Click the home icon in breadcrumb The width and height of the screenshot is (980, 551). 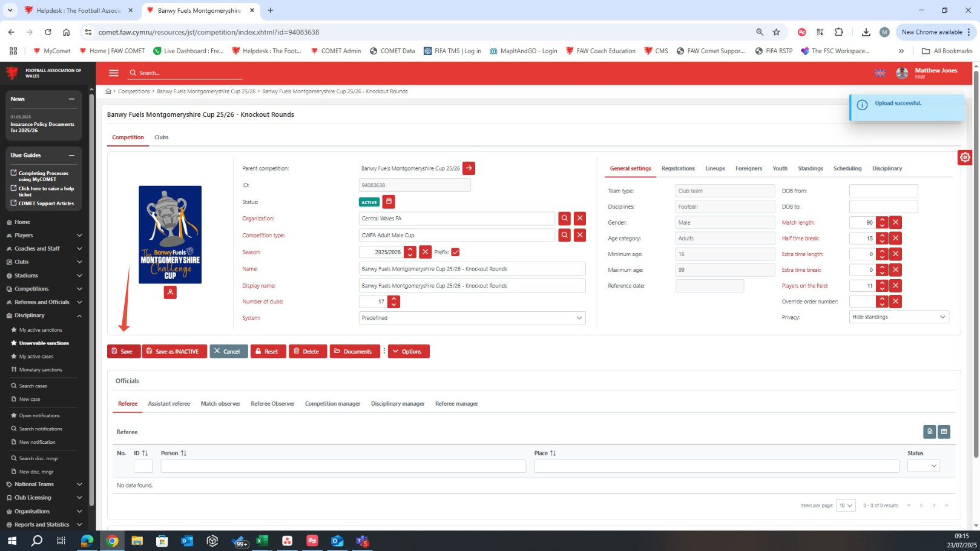(x=108, y=91)
